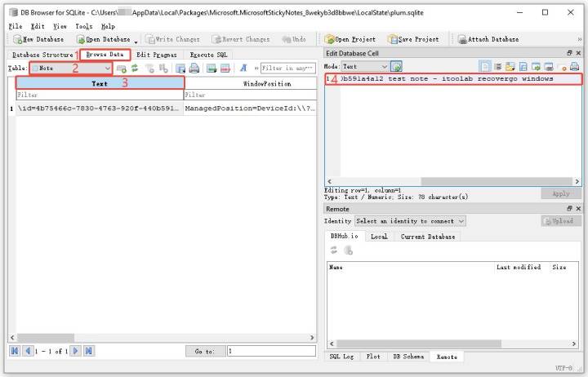Open the identity selection dropdown in Remote

tap(410, 221)
